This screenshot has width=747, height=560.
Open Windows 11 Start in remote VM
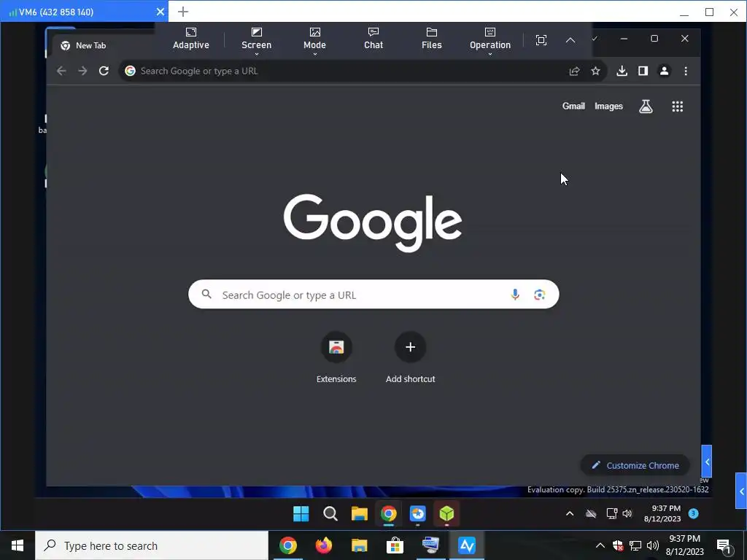click(301, 514)
